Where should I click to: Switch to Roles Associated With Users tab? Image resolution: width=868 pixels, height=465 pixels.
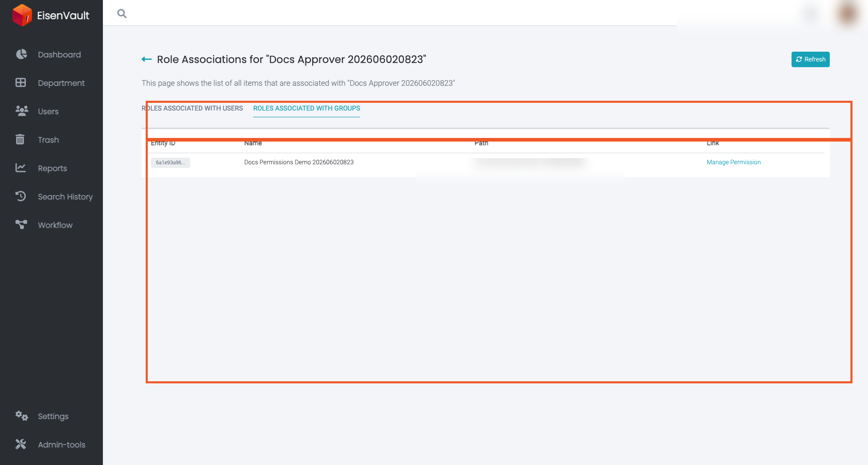[x=192, y=109]
